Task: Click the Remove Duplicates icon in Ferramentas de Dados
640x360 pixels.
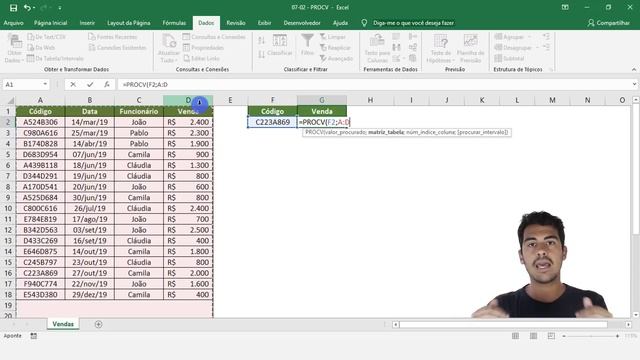Action: (396, 47)
